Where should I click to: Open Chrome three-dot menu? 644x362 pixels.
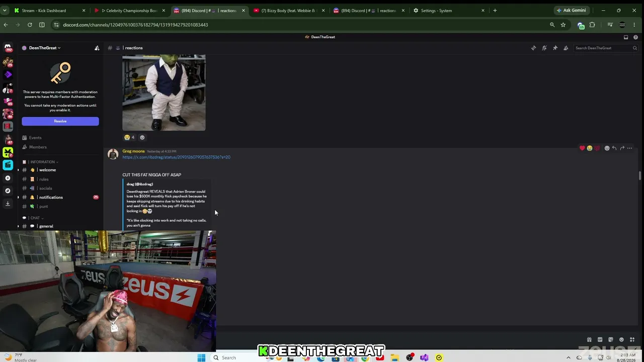point(635,25)
